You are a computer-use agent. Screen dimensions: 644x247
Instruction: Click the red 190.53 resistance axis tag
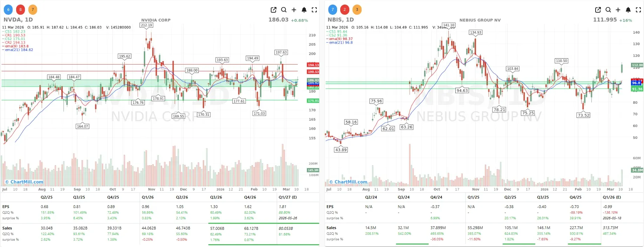313,72
